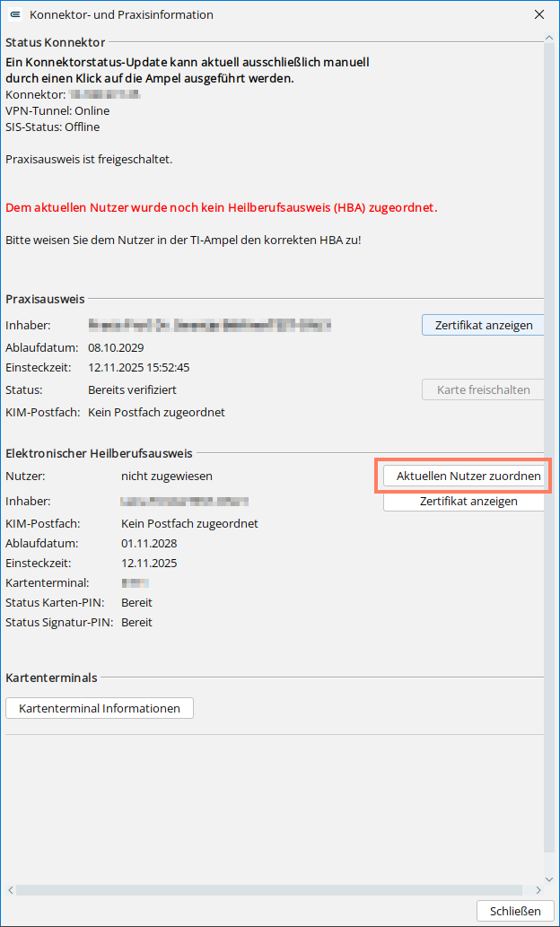Click the 'Konnektor:' label
560x927 pixels.
point(35,94)
